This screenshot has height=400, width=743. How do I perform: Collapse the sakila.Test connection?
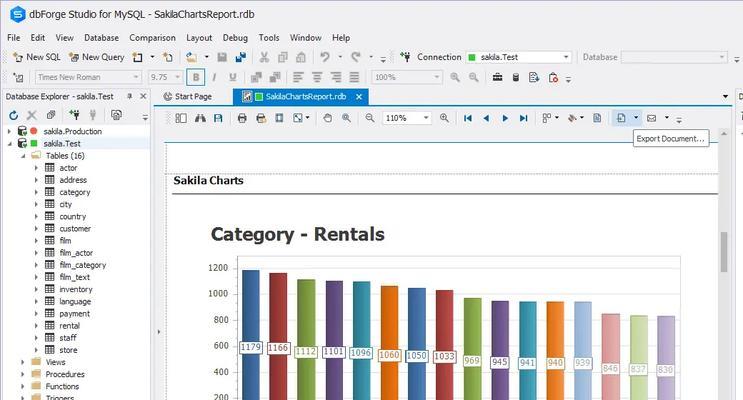(x=9, y=143)
